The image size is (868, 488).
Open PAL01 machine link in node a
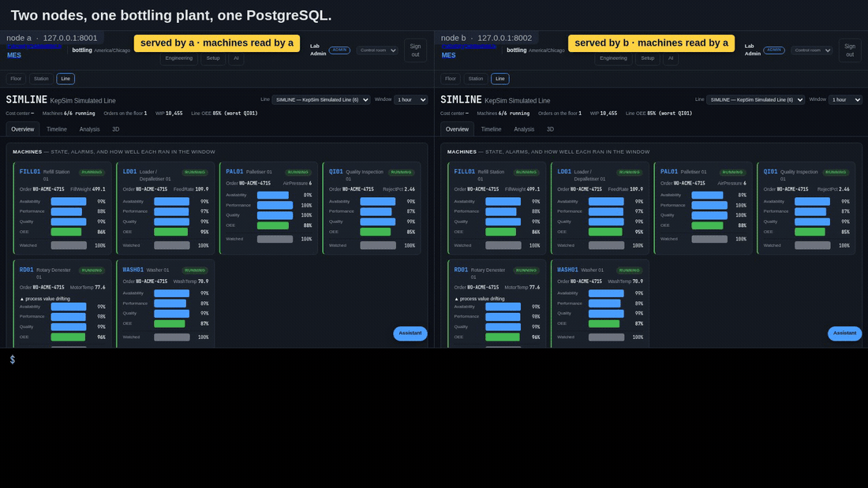pyautogui.click(x=234, y=172)
